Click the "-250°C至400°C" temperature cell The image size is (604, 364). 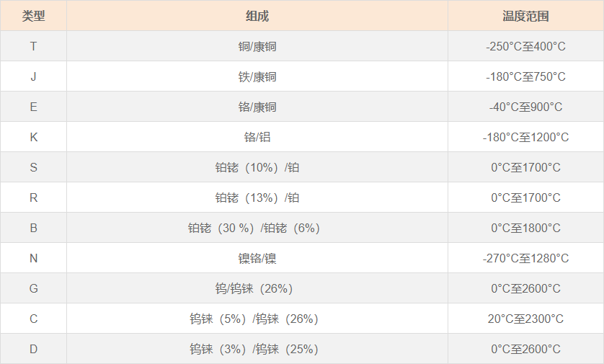click(525, 46)
